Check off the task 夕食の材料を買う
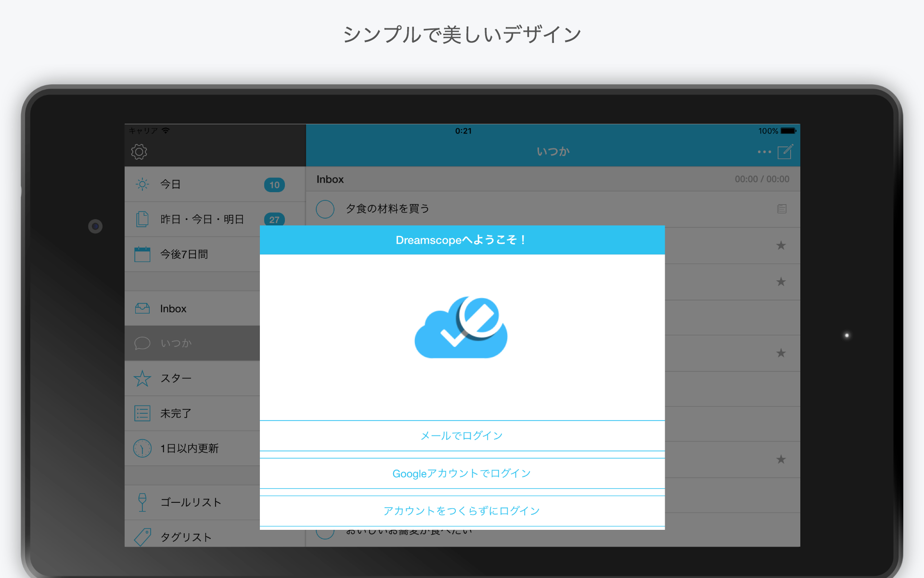This screenshot has width=924, height=578. (325, 209)
